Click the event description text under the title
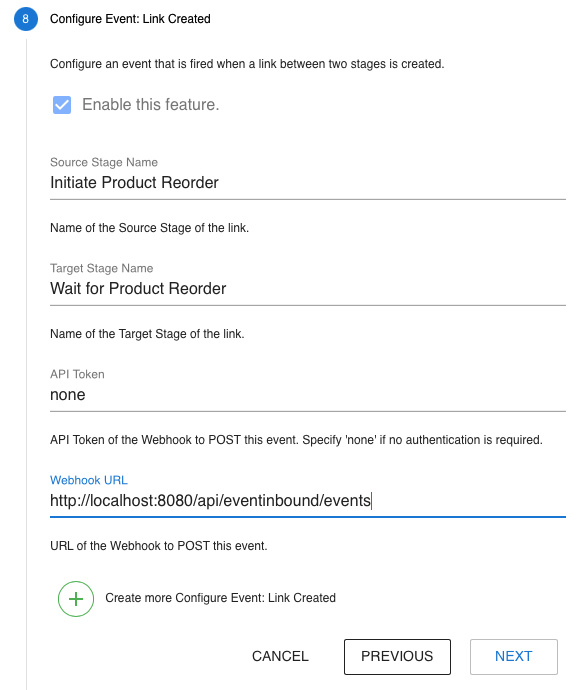 [247, 64]
